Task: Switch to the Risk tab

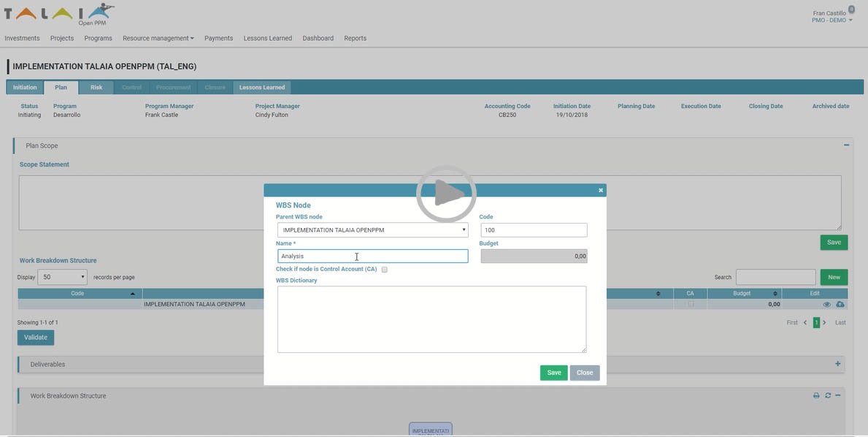Action: (96, 88)
